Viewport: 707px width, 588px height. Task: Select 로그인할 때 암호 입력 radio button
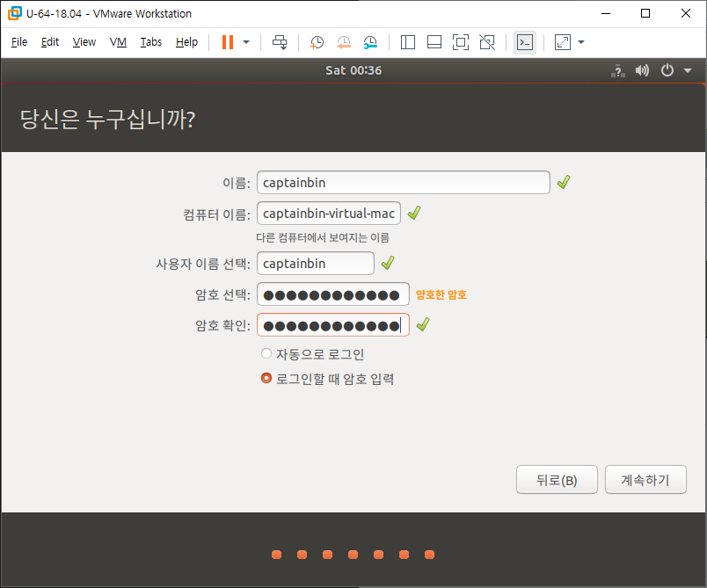(266, 378)
